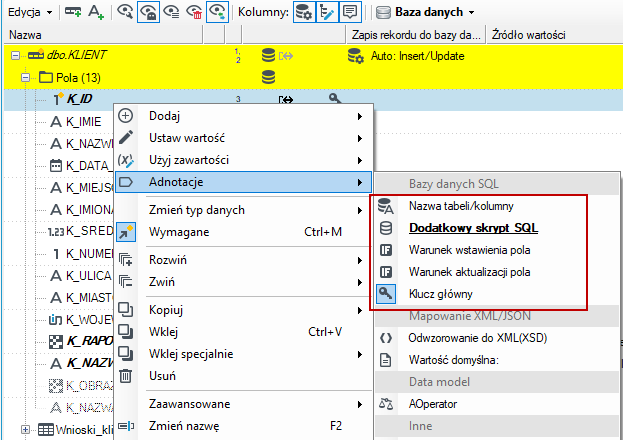Toggle the database settings column button

(x=304, y=12)
